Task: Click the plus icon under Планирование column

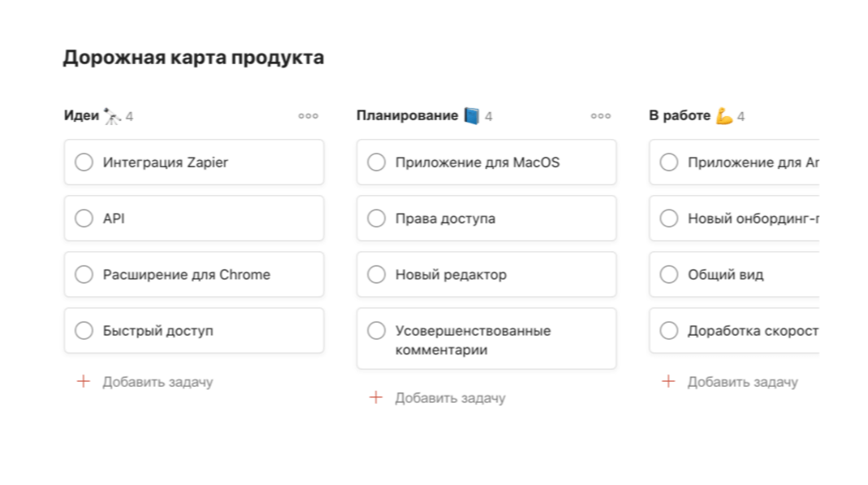Action: [376, 397]
